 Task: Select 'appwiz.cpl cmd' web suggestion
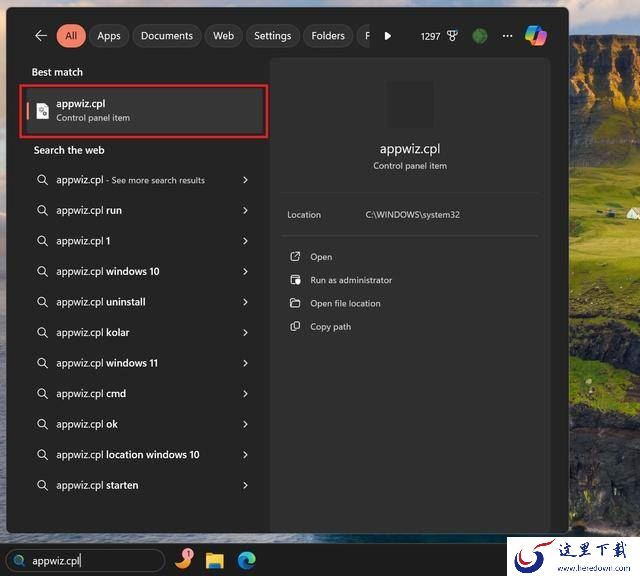pyautogui.click(x=91, y=394)
